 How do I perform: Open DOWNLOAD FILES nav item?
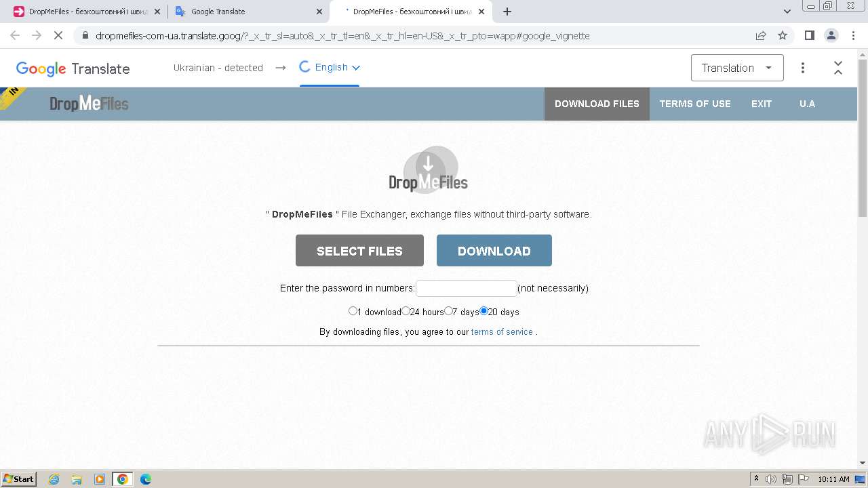tap(597, 104)
